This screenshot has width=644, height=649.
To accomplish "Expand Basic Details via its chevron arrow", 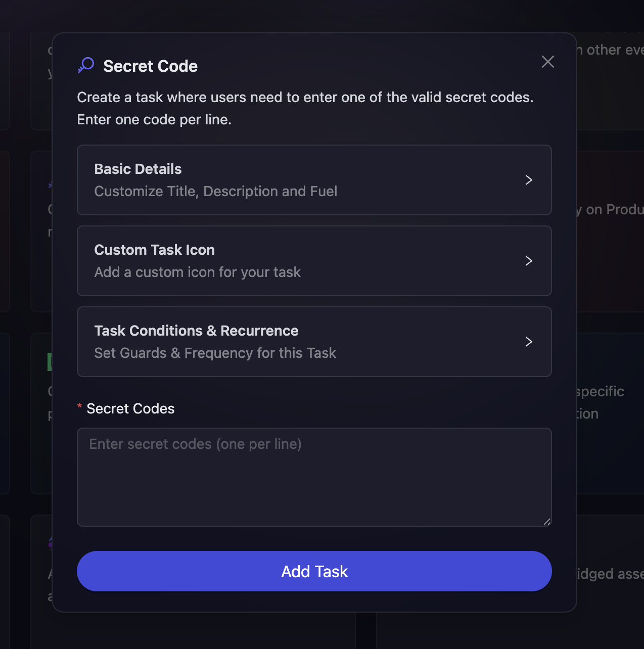I will (528, 180).
